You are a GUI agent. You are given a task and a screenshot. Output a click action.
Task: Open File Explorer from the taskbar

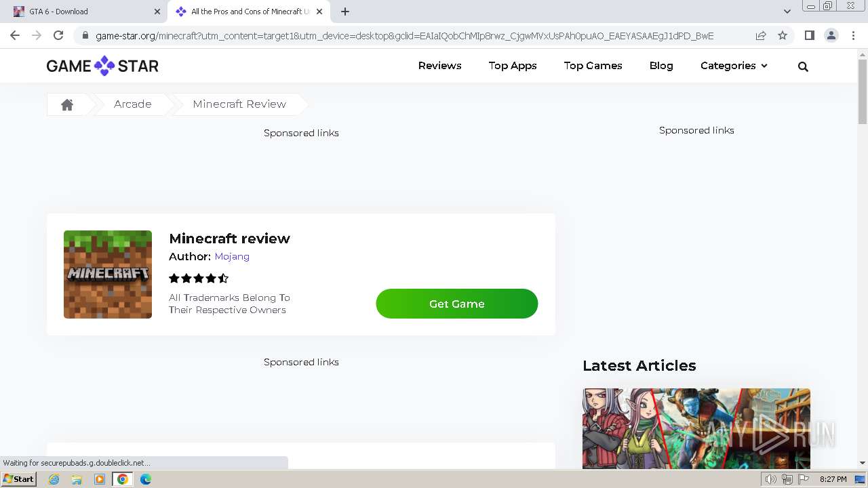(x=77, y=479)
